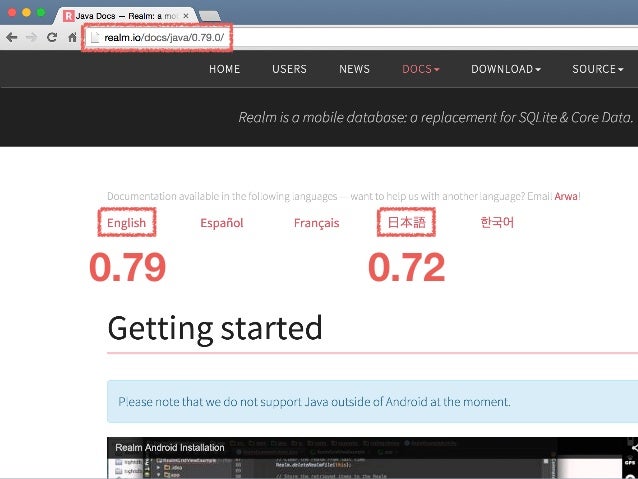
Task: Click the macOS green zoom window button
Action: [41, 12]
